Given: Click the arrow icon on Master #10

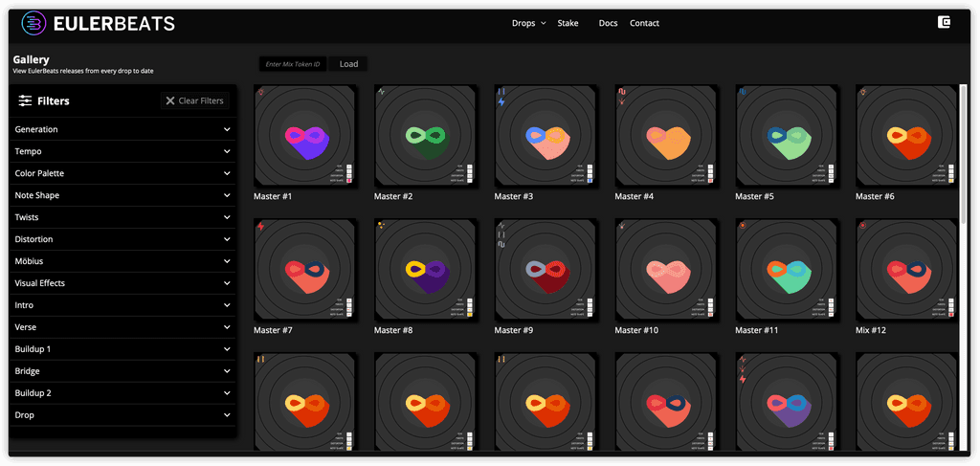Looking at the screenshot, I should point(622,225).
